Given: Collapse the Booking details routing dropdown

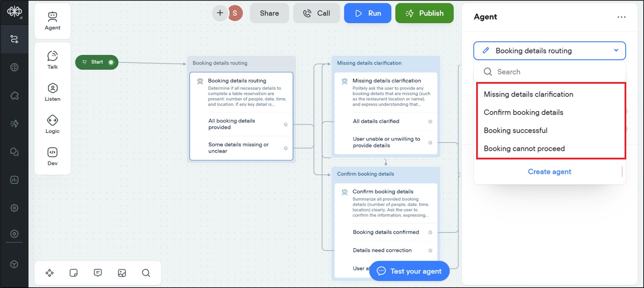Looking at the screenshot, I should [x=616, y=51].
